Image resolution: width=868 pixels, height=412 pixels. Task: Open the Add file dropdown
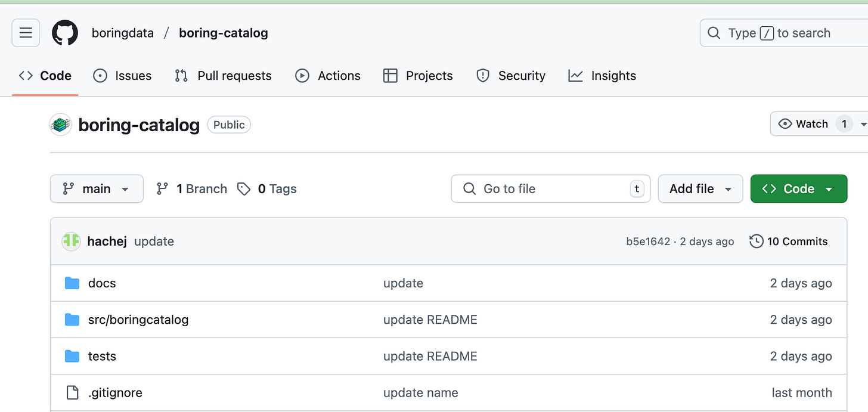[700, 188]
